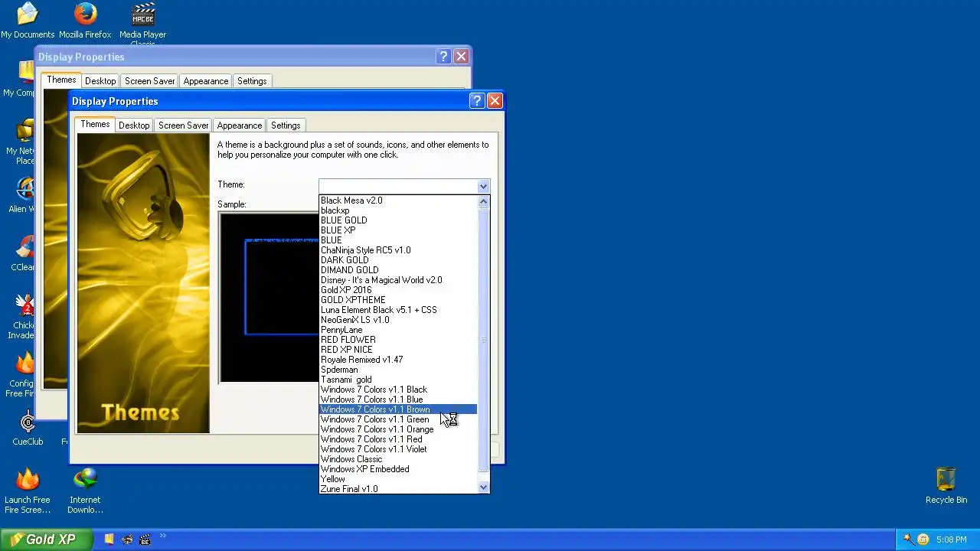The image size is (980, 551).
Task: Open the CueClub desktop icon
Action: pyautogui.click(x=28, y=429)
